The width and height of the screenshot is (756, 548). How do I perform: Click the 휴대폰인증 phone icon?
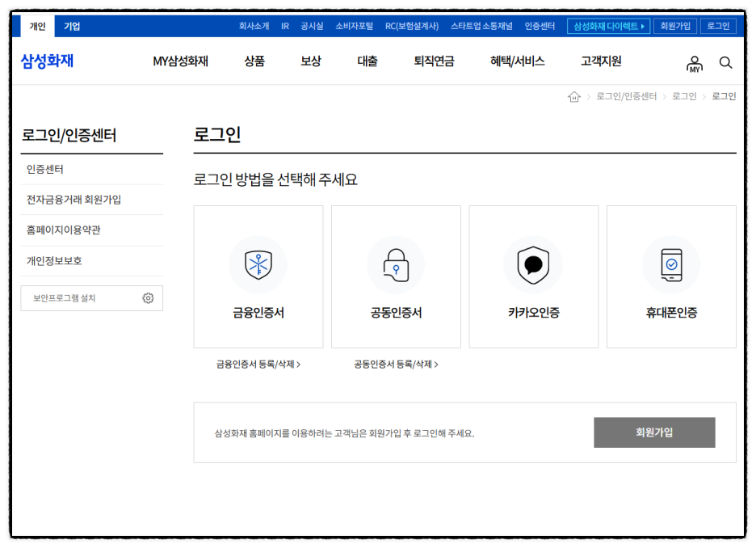(671, 265)
